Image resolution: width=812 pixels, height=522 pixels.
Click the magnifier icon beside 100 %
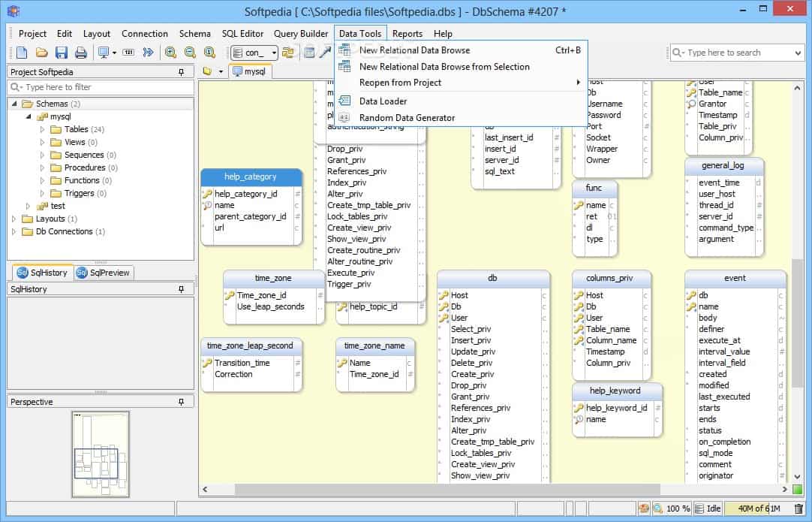coord(657,508)
